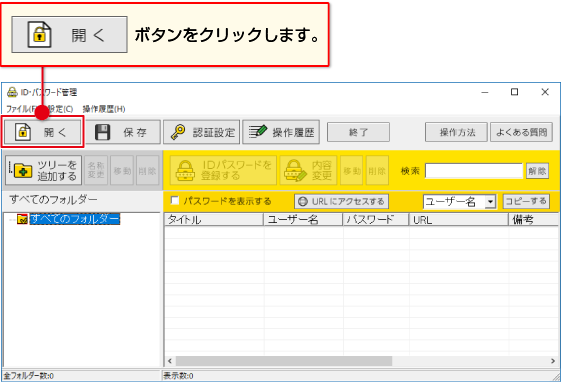Image resolution: width=562 pixels, height=384 pixels.
Task: Open the 操作履歴 toolbar button with pencil icon
Action: 281,132
